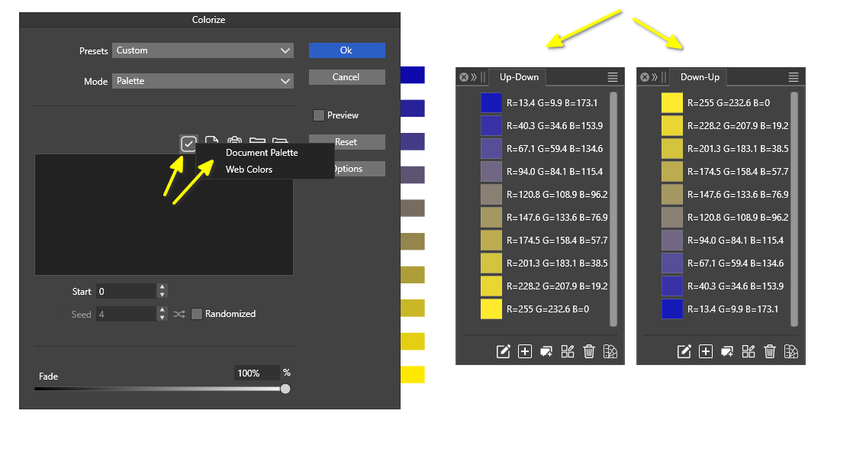
Task: Enable the Preview checkbox
Action: coord(319,115)
